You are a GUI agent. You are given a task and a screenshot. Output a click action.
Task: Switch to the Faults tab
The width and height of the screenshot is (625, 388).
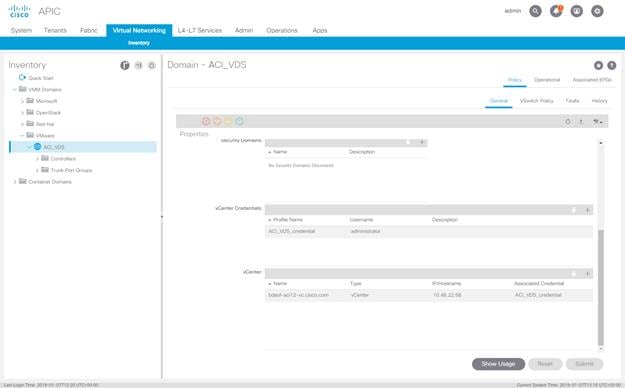tap(572, 100)
